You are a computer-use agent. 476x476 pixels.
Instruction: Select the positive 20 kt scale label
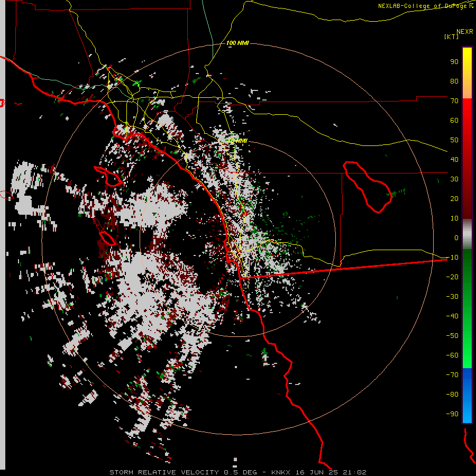pyautogui.click(x=454, y=199)
